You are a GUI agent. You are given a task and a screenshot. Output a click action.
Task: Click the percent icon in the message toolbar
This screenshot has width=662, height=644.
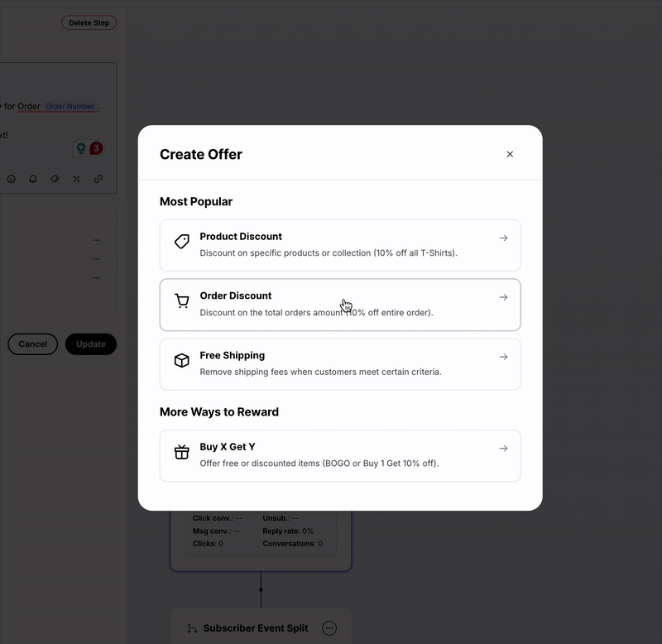pos(76,179)
